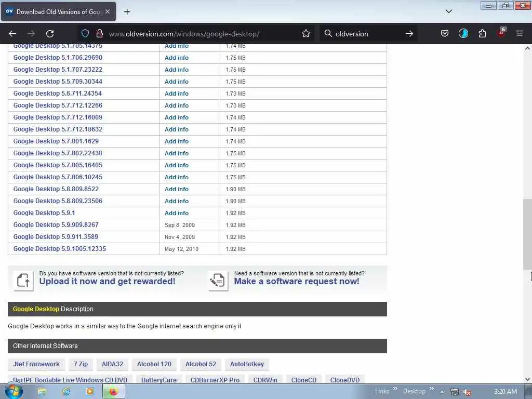The height and width of the screenshot is (399, 532).
Task: Click the search magnifier icon
Action: [328, 33]
